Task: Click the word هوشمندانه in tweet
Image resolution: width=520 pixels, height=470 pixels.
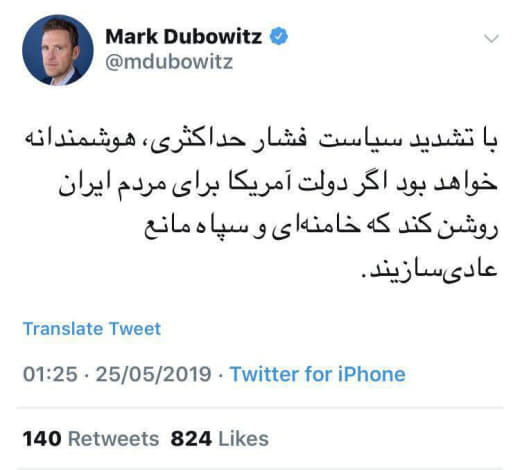Action: 76,140
